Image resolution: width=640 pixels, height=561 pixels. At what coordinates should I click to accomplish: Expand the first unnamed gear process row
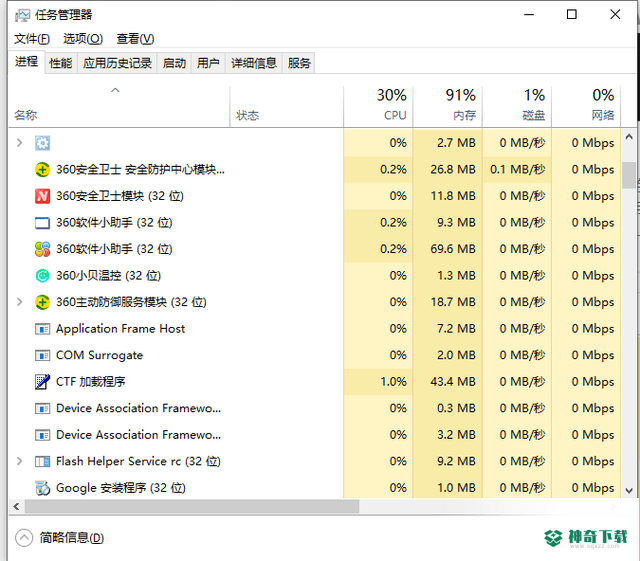click(19, 142)
